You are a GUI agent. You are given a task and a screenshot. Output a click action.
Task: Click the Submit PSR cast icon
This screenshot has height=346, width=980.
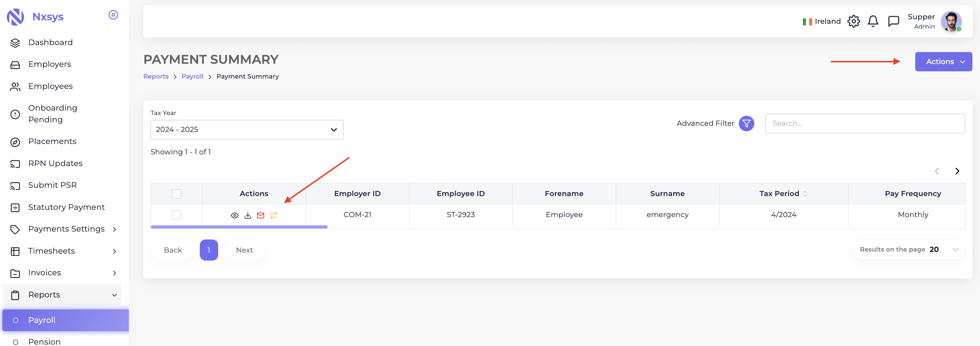(15, 185)
